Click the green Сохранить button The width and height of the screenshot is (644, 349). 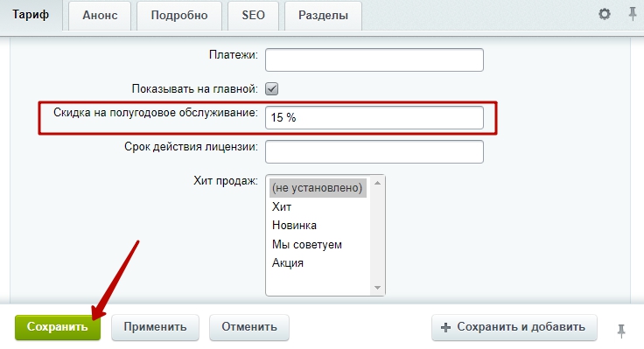(58, 327)
